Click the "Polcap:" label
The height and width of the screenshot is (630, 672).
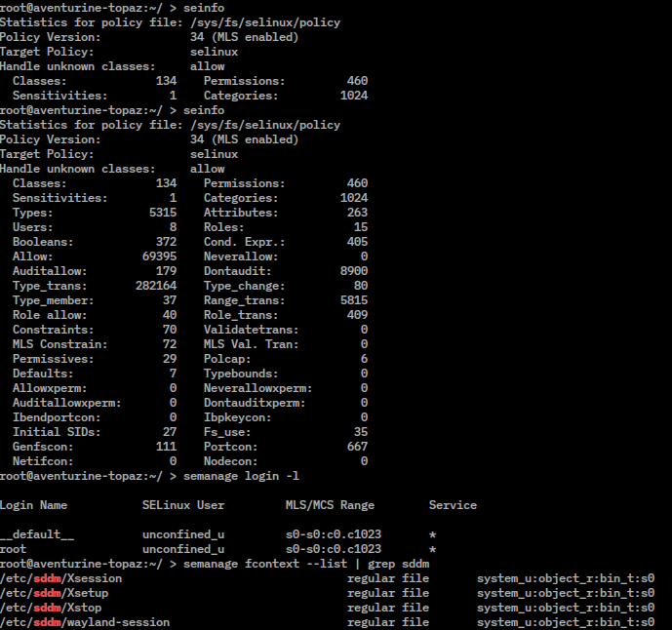pyautogui.click(x=227, y=359)
